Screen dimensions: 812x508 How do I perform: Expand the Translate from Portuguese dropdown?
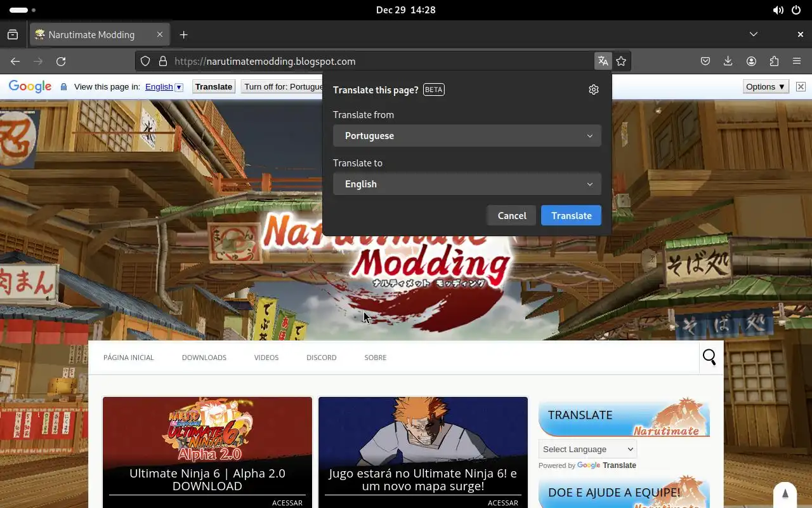pos(467,136)
